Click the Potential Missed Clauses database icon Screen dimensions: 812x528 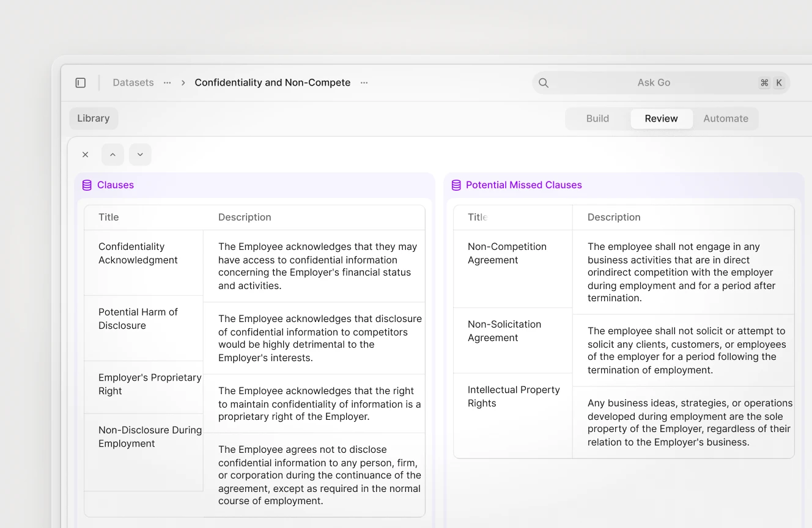point(456,185)
